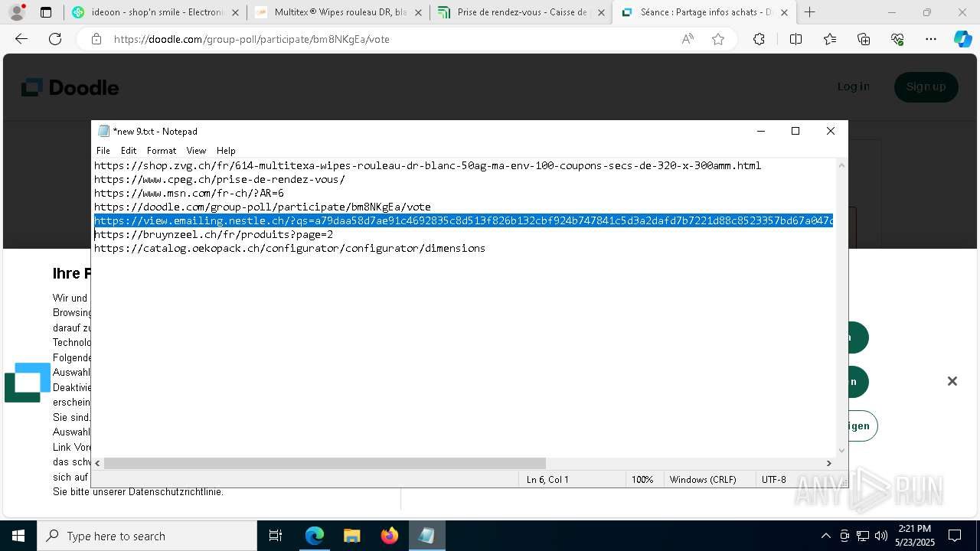Open network icon in system tray
980x551 pixels.
pyautogui.click(x=863, y=536)
